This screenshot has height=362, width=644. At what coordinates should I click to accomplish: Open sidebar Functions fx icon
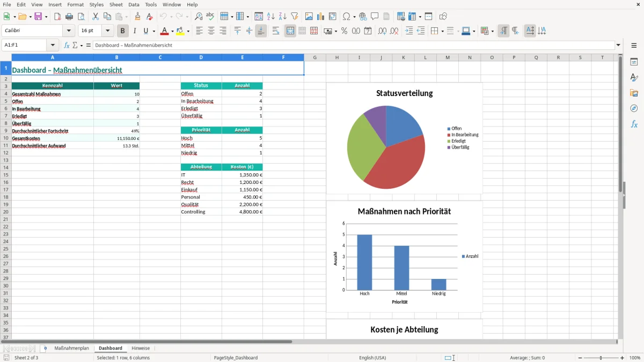[x=634, y=124]
